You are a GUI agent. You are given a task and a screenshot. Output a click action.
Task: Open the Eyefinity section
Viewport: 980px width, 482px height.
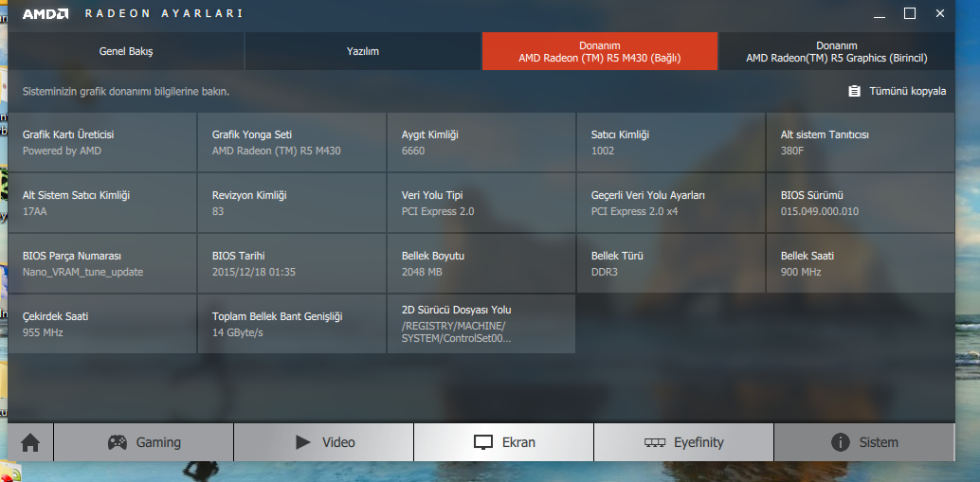[x=683, y=442]
